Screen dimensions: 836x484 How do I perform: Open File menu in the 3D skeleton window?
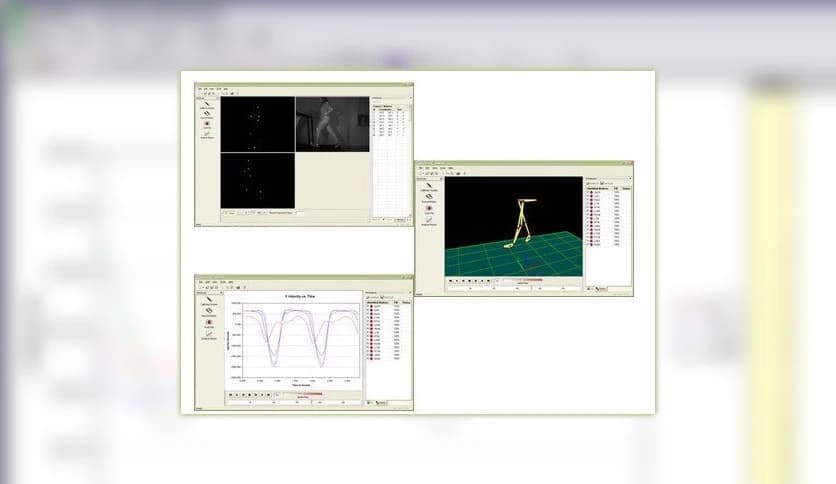click(x=421, y=168)
